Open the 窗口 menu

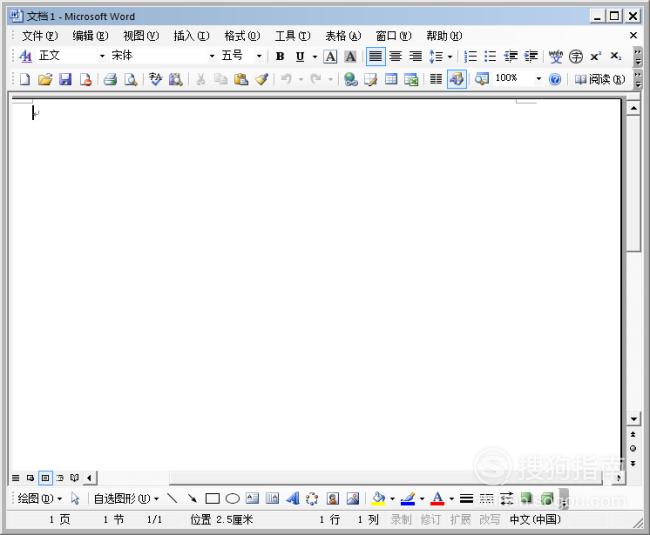click(x=394, y=36)
